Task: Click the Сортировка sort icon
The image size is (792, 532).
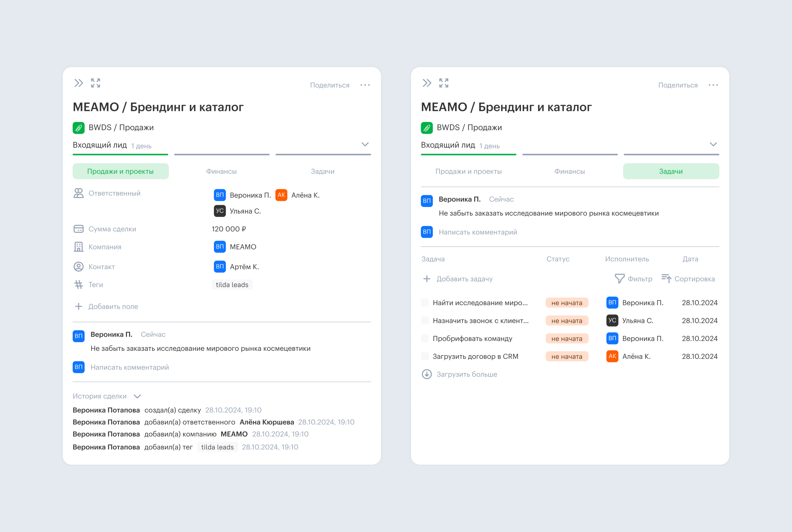Action: click(666, 278)
